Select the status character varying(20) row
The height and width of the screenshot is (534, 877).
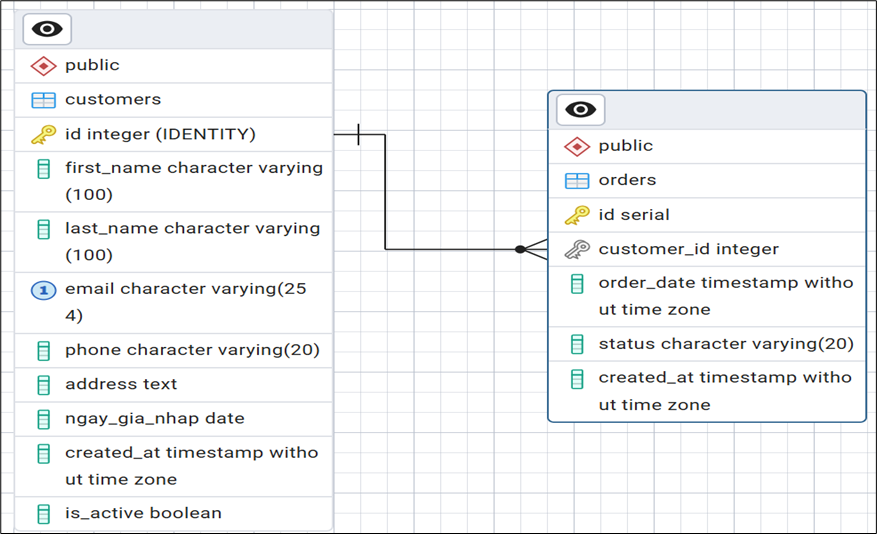[725, 344]
